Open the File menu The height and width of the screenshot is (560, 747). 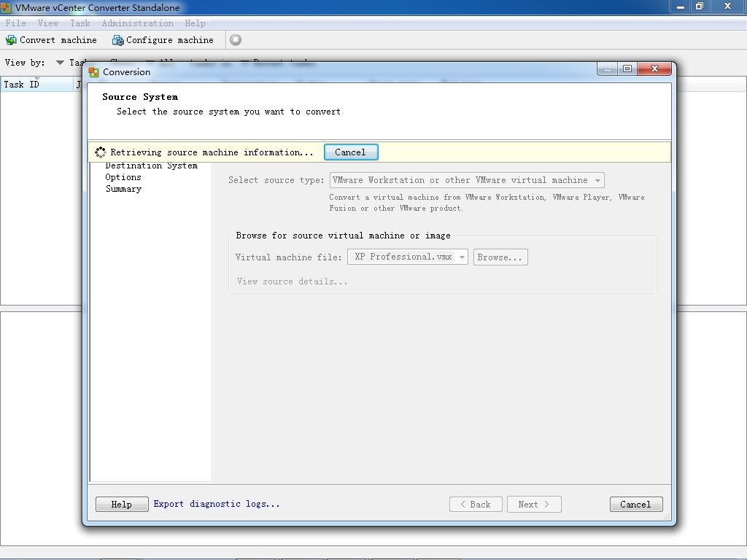[x=16, y=23]
